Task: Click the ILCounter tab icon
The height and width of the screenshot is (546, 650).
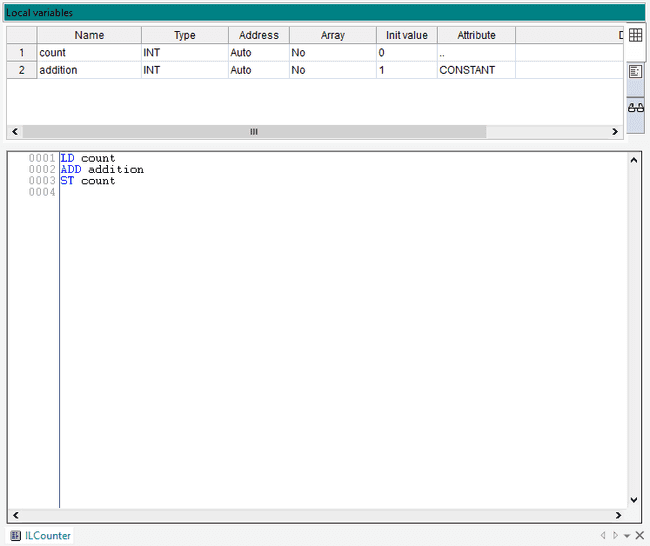Action: tap(15, 536)
